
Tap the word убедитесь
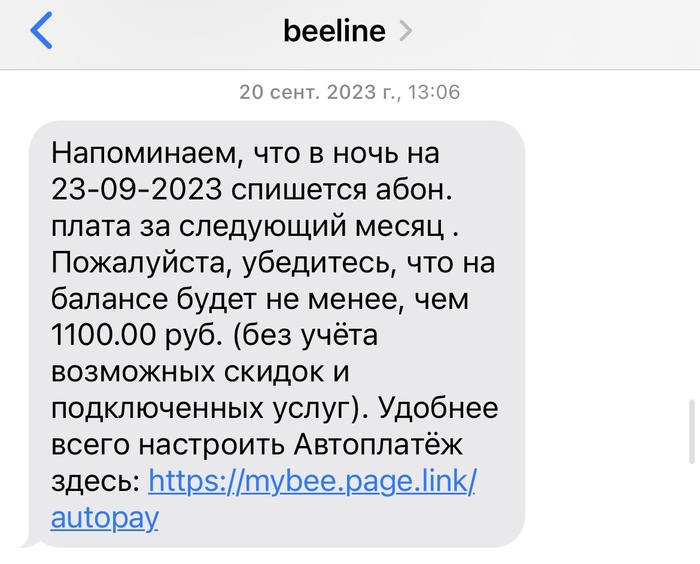(282, 263)
